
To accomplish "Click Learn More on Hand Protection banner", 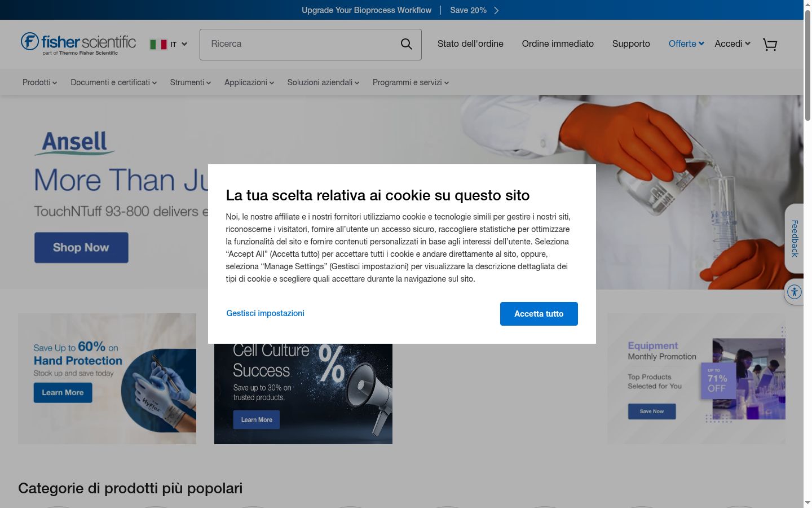I will pos(63,393).
